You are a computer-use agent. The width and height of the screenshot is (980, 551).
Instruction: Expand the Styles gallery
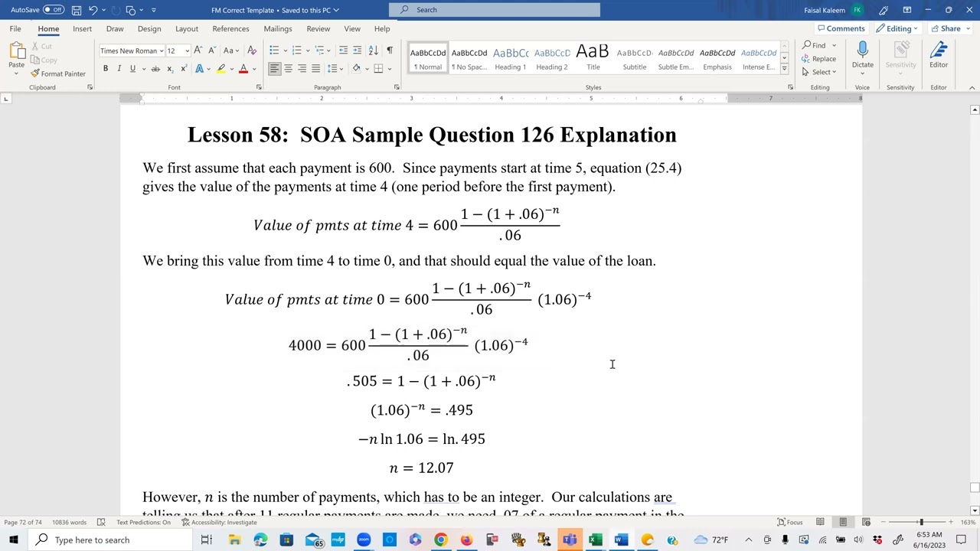click(784, 69)
